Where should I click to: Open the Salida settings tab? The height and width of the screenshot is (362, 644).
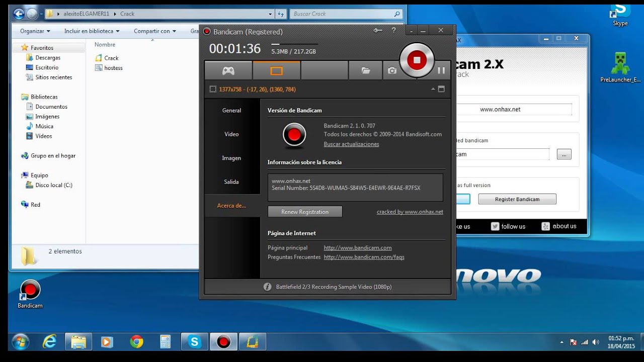pyautogui.click(x=232, y=182)
